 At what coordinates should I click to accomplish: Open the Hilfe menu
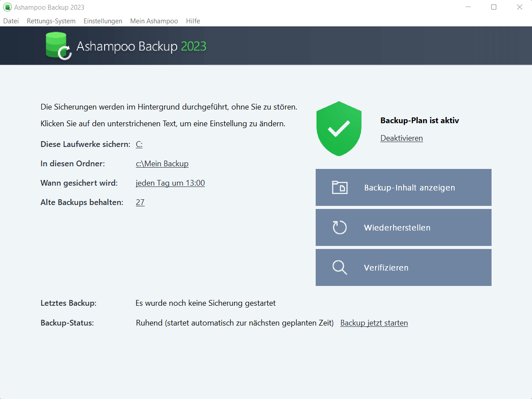click(x=193, y=21)
